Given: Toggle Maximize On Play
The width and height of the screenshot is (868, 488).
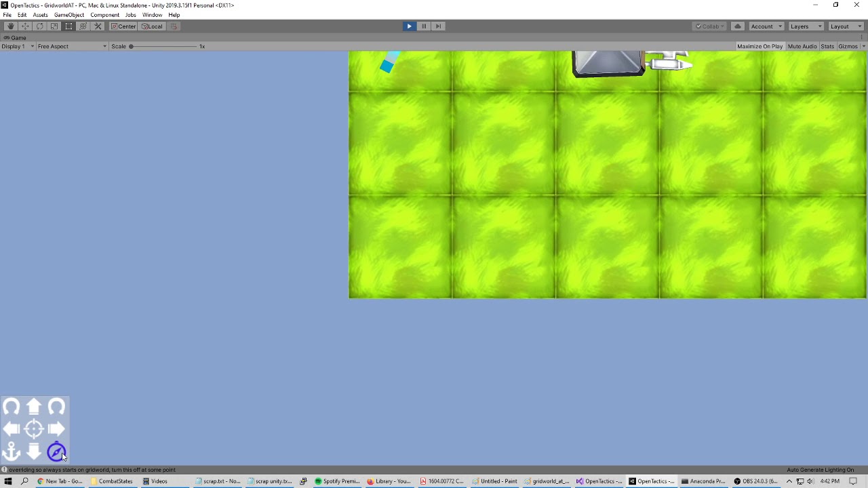Looking at the screenshot, I should click(759, 46).
